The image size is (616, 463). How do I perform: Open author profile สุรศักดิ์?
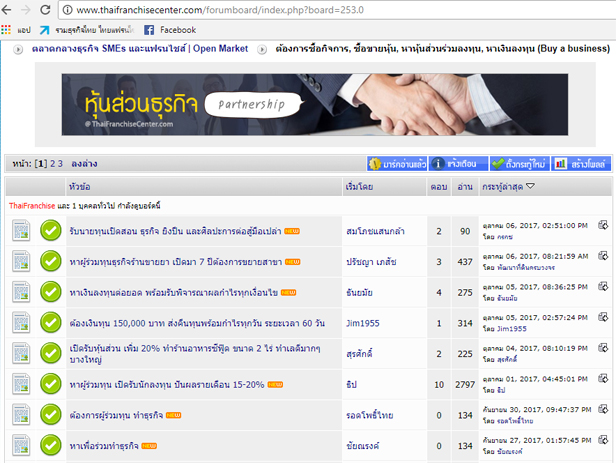pos(359,354)
